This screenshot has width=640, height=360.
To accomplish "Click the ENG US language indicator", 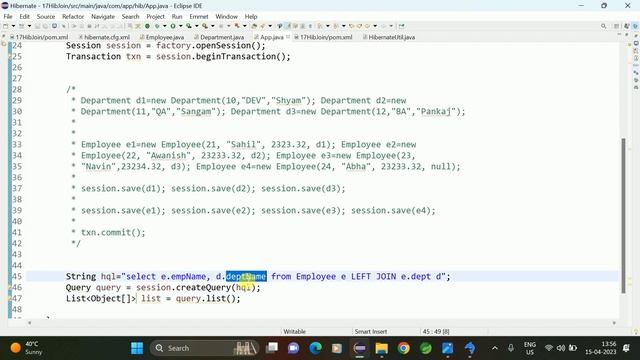I will point(530,348).
